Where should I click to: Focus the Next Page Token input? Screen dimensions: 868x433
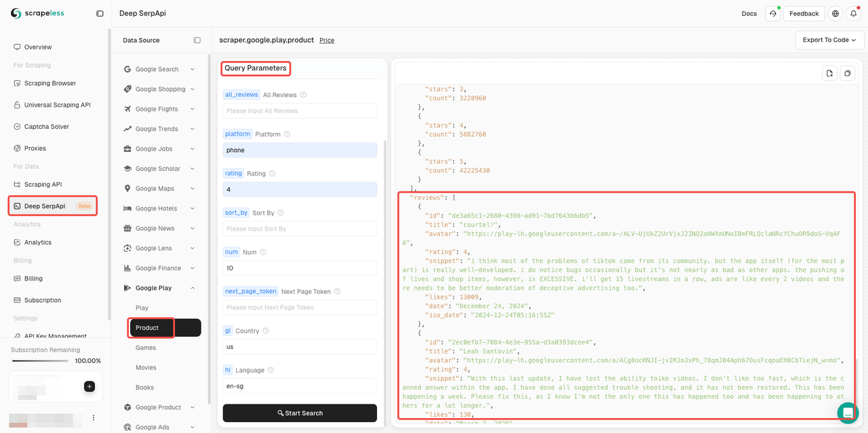click(x=300, y=307)
